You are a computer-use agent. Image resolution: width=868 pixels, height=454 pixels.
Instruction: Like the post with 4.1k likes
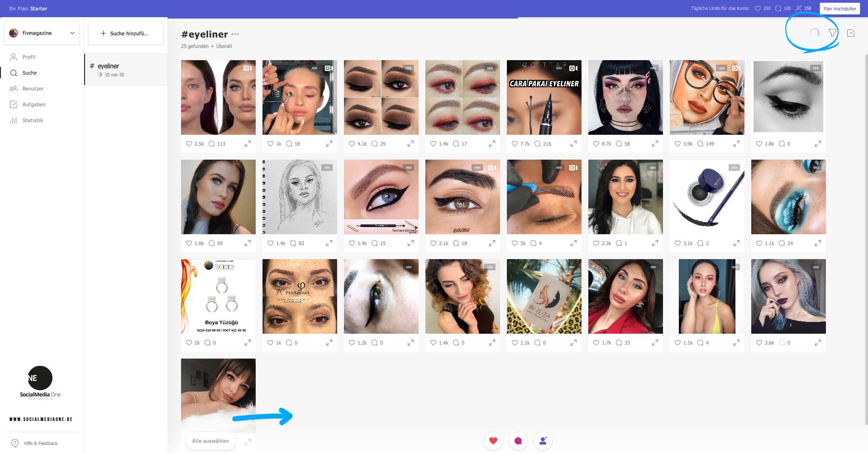(352, 144)
